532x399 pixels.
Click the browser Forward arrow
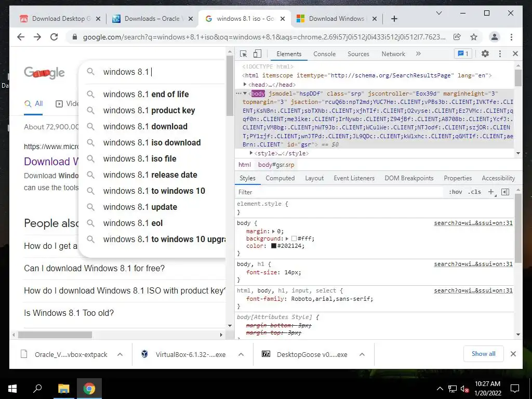pyautogui.click(x=37, y=37)
